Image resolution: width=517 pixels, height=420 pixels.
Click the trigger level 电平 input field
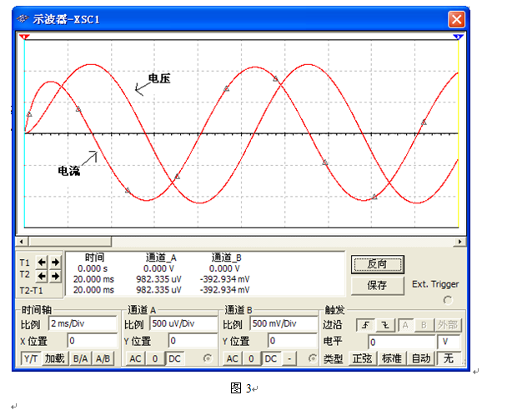[x=402, y=342]
